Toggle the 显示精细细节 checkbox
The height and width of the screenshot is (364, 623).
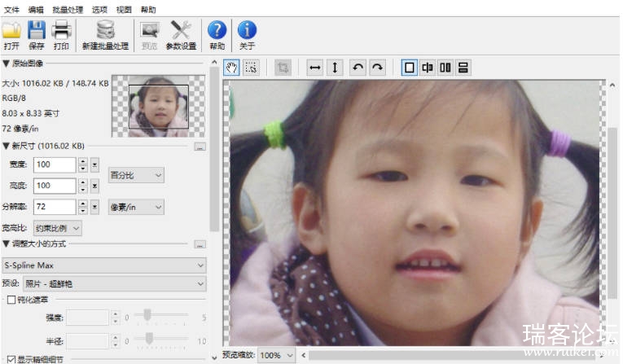click(11, 360)
